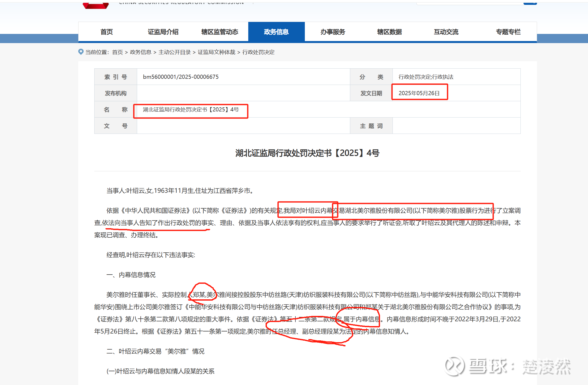Click the 名称 label cell

116,109
